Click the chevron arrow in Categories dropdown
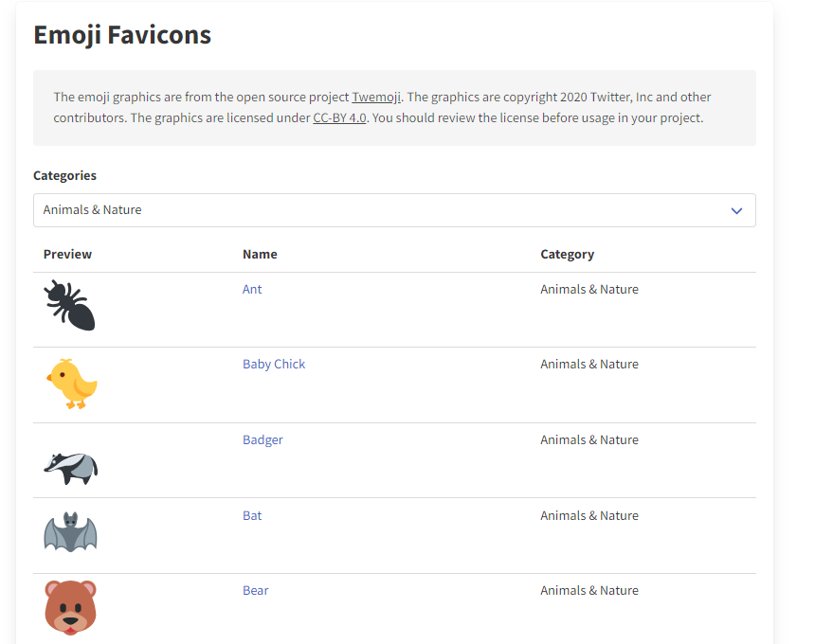 point(736,211)
